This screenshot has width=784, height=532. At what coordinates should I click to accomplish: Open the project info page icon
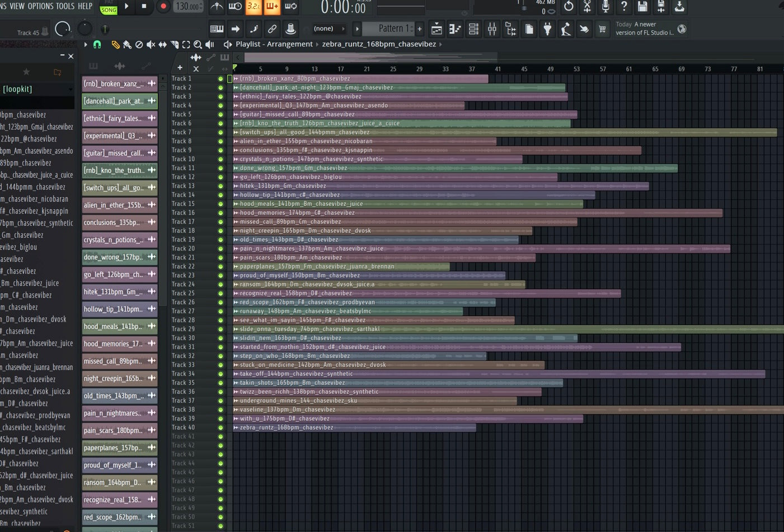[x=529, y=29]
